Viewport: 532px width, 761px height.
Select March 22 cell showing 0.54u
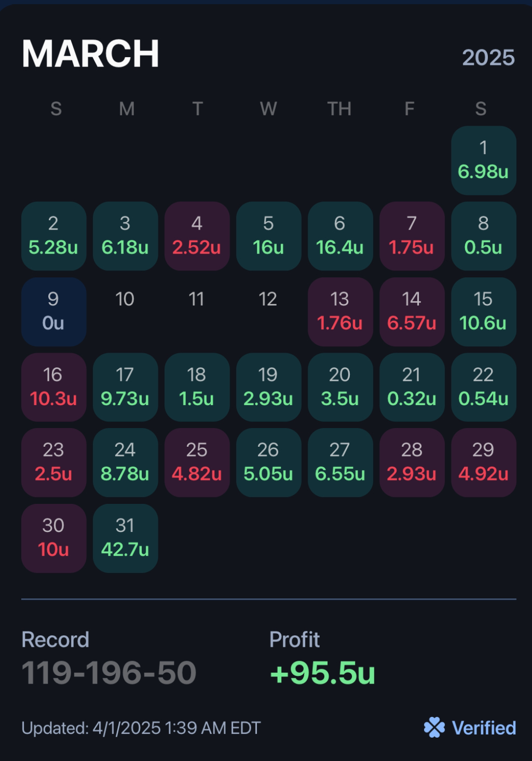[x=484, y=388]
